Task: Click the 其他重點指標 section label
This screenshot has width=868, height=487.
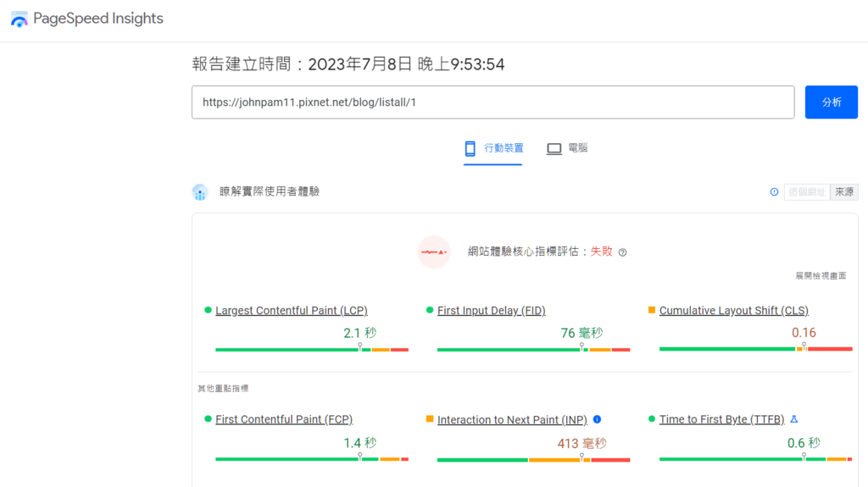Action: coord(223,389)
